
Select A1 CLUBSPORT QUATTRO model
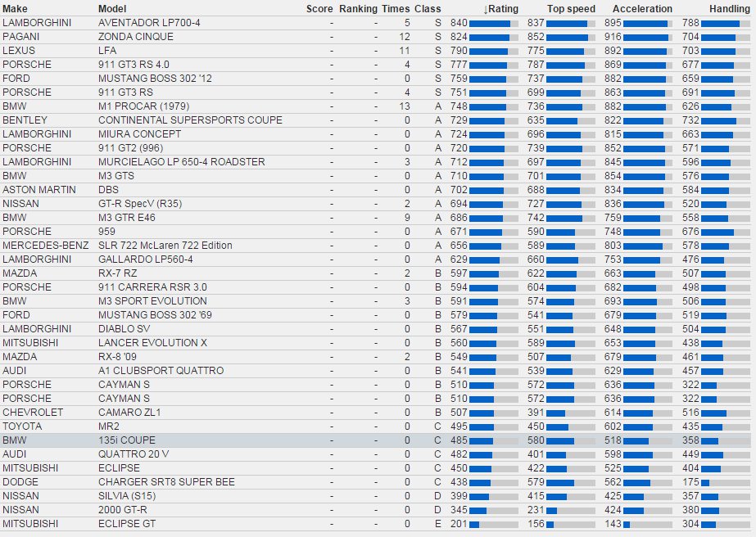(x=161, y=371)
